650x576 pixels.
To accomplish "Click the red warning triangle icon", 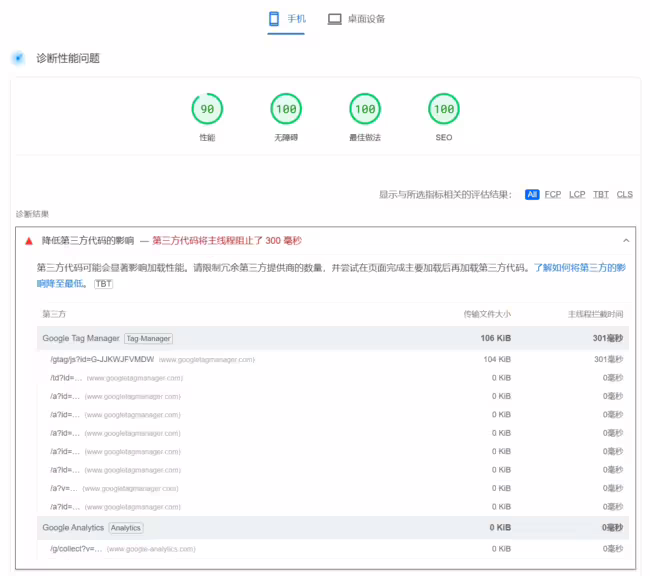I will 29,241.
